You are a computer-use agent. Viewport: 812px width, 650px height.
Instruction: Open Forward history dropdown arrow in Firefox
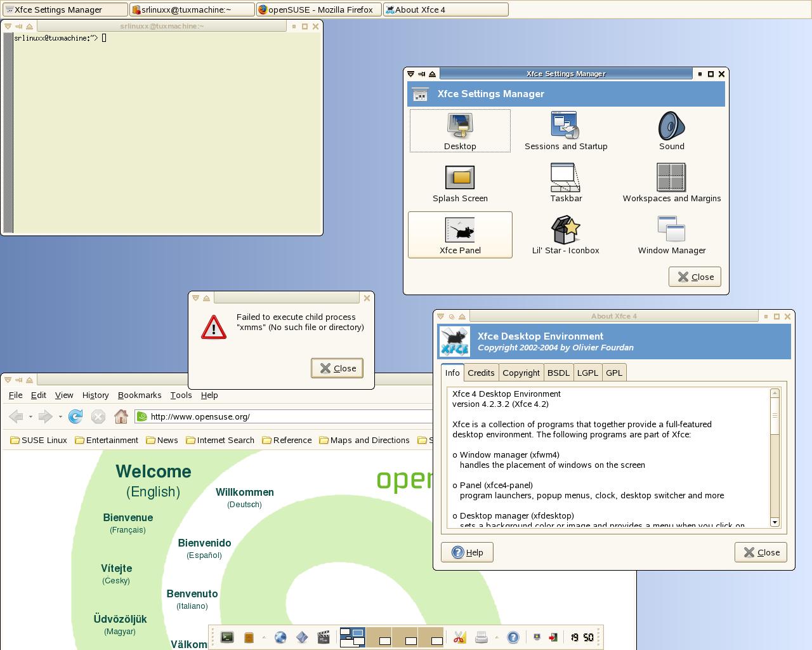(60, 417)
